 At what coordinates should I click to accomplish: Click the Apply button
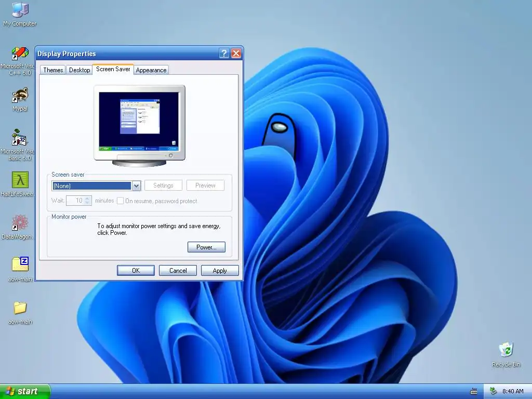(220, 270)
